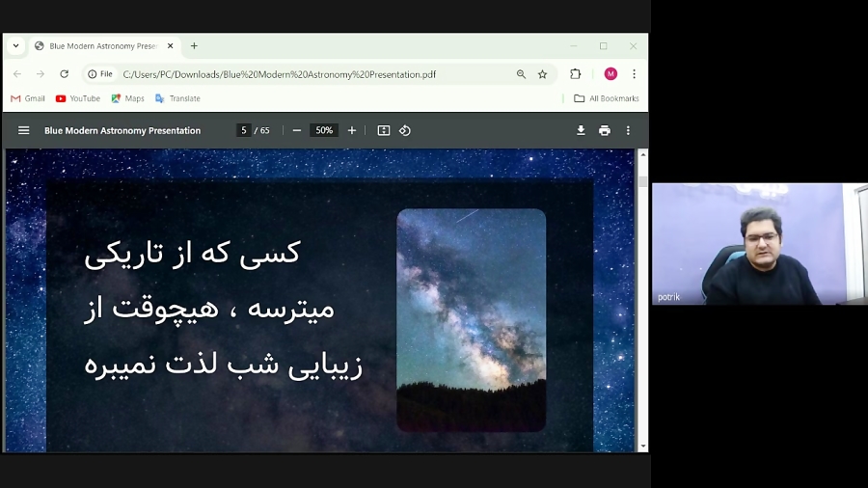The height and width of the screenshot is (488, 868).
Task: Toggle the PDF sidebar hamburger menu
Action: (23, 130)
